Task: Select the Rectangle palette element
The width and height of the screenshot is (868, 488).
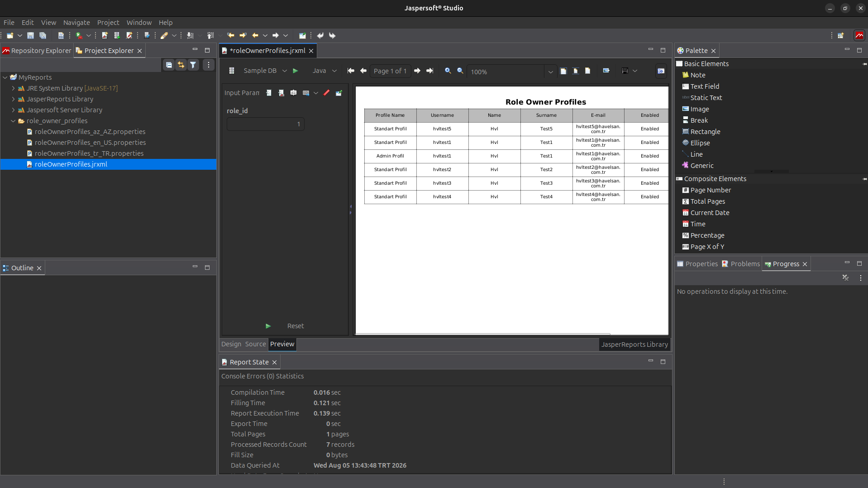Action: coord(705,132)
